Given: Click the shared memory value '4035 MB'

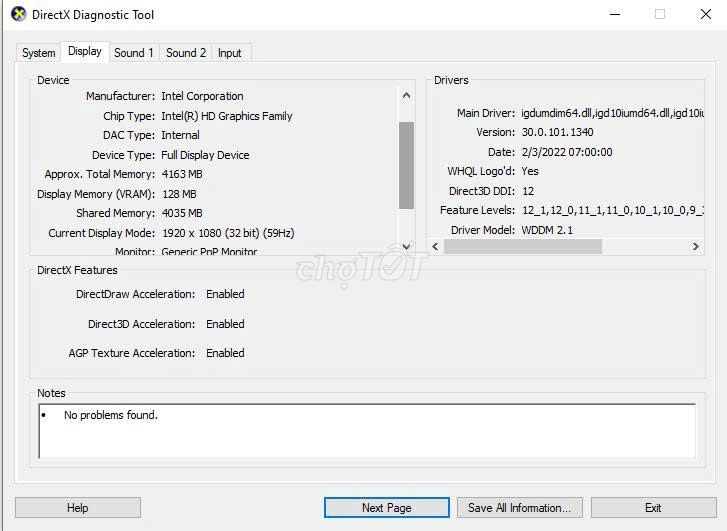Looking at the screenshot, I should [x=182, y=213].
